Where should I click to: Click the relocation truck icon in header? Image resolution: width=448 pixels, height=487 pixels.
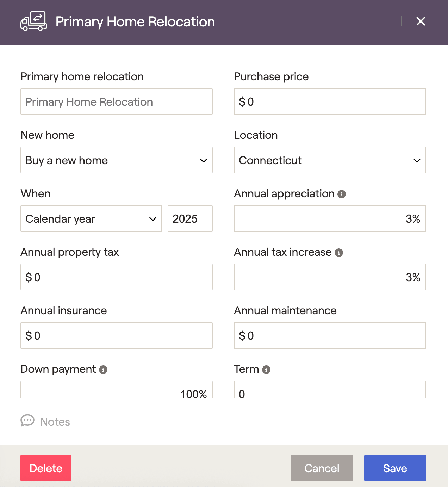(x=34, y=21)
